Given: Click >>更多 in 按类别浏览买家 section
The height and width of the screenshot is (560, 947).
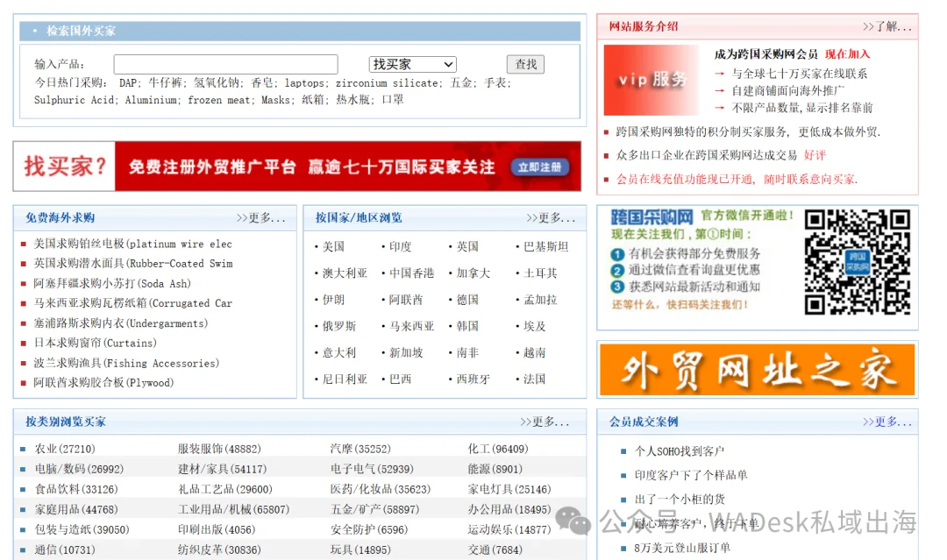Looking at the screenshot, I should pyautogui.click(x=545, y=422).
